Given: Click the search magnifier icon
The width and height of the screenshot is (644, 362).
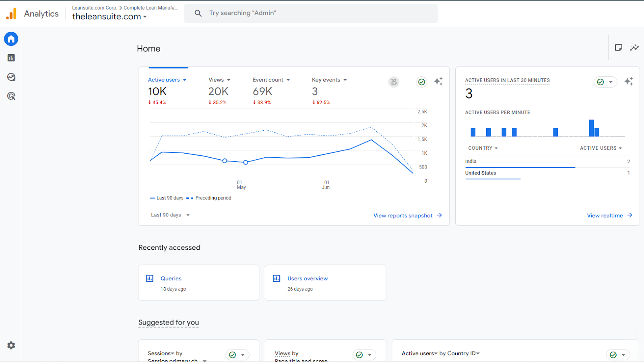Looking at the screenshot, I should pos(198,13).
